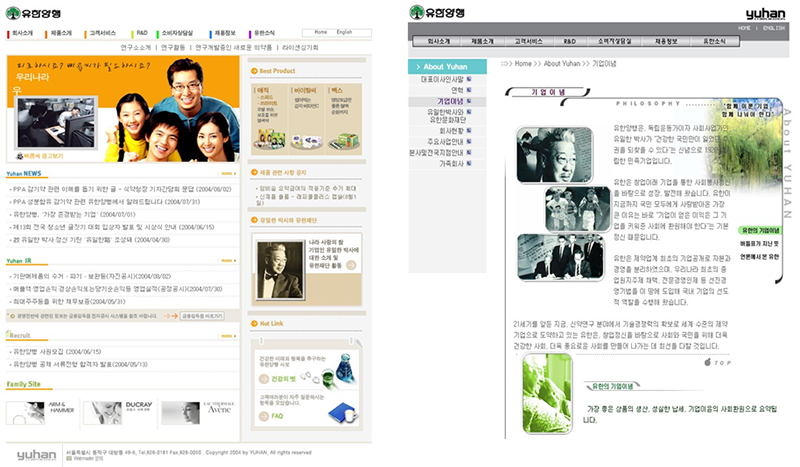
Task: Open news item dated 2004/04/30
Action: (91, 240)
